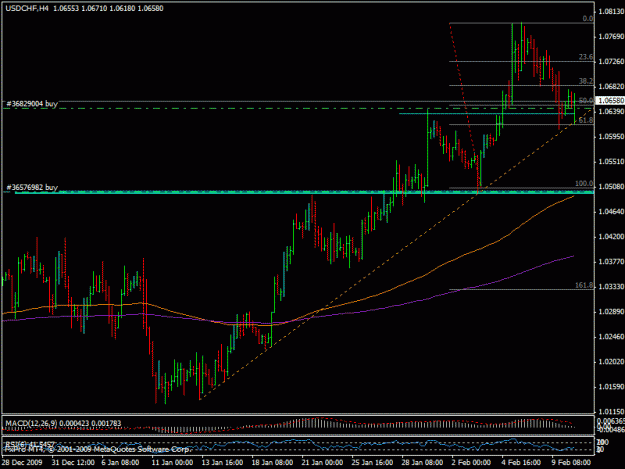Click the 100.0 Fibonacci level label
The height and width of the screenshot is (469, 625).
tap(584, 184)
